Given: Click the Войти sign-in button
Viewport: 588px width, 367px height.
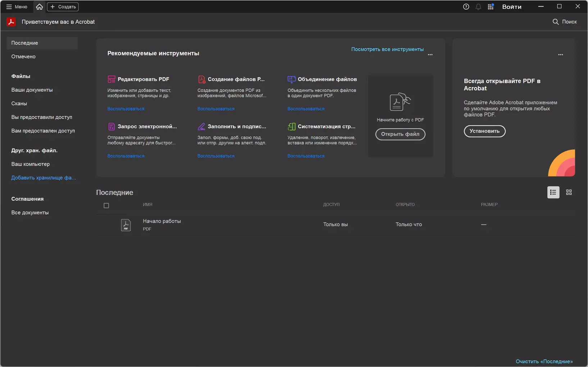Looking at the screenshot, I should click(512, 7).
